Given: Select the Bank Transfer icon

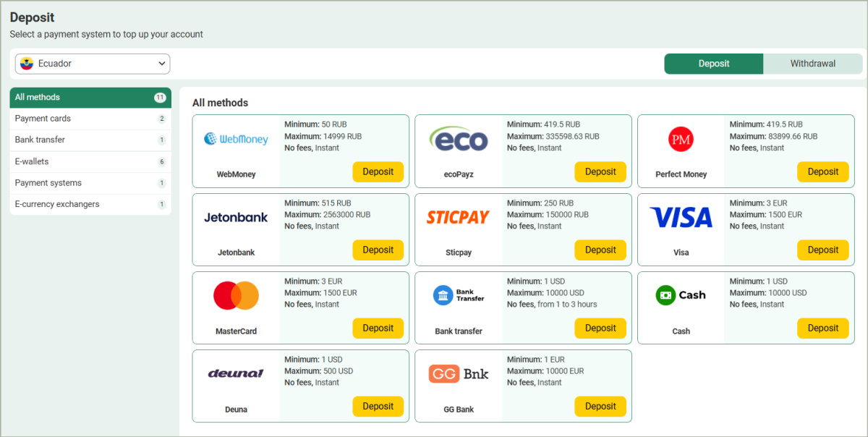Looking at the screenshot, I should click(459, 295).
